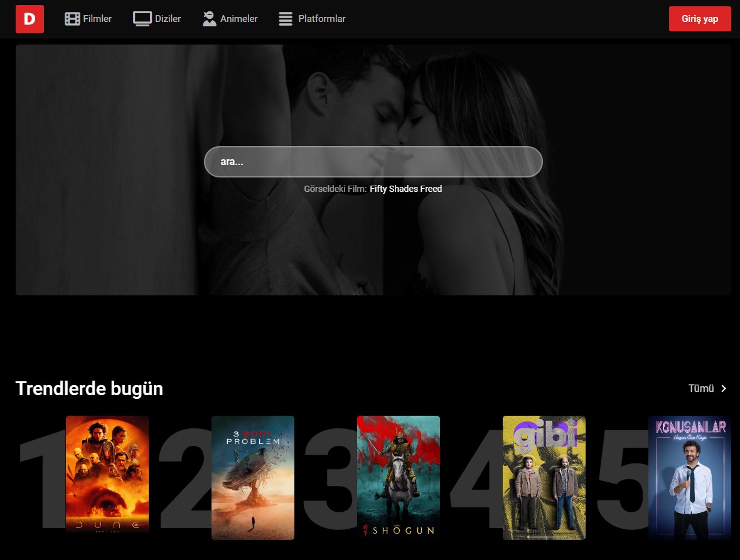The height and width of the screenshot is (560, 740).
Task: Click the Giriş yap button
Action: pyautogui.click(x=700, y=19)
